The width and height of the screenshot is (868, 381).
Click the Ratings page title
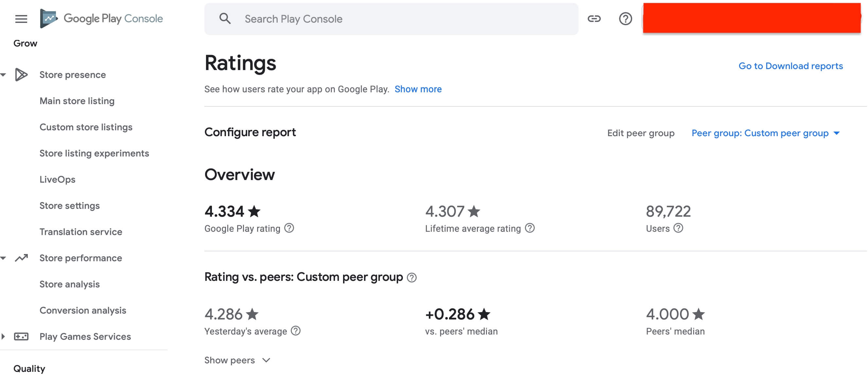coord(240,63)
